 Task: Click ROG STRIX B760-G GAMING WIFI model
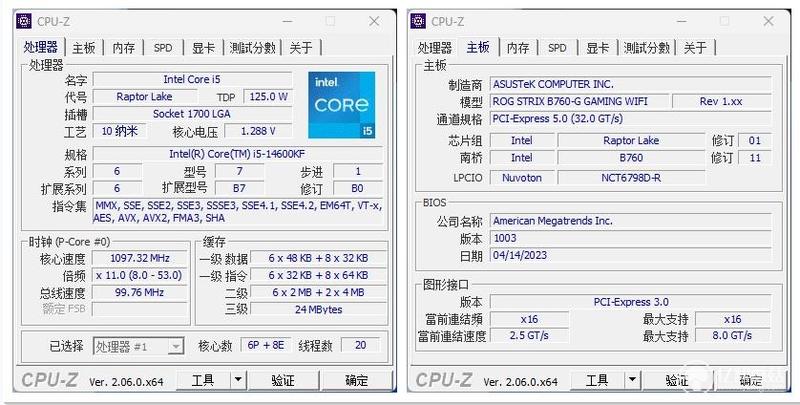click(x=579, y=102)
